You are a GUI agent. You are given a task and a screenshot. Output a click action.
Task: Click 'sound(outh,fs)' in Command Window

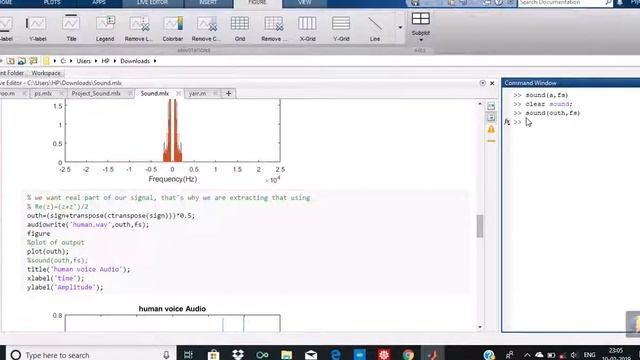(552, 113)
